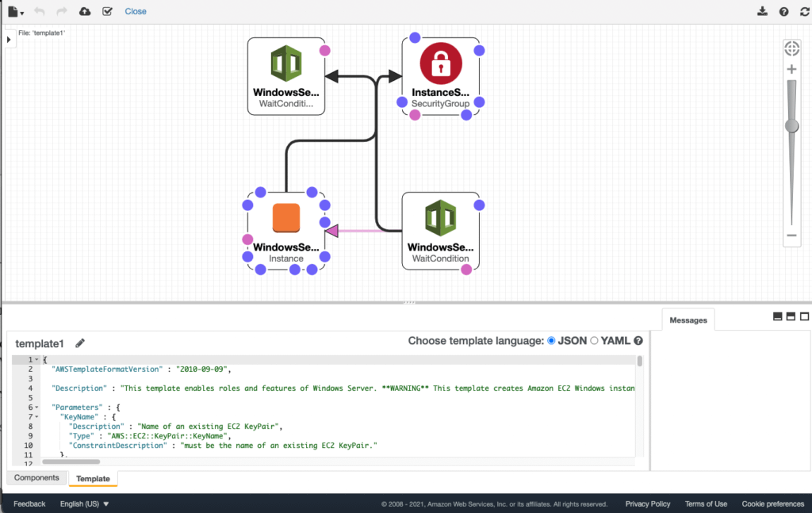Viewport: 812px width, 513px height.
Task: Click the Close link in the toolbar
Action: tap(135, 11)
